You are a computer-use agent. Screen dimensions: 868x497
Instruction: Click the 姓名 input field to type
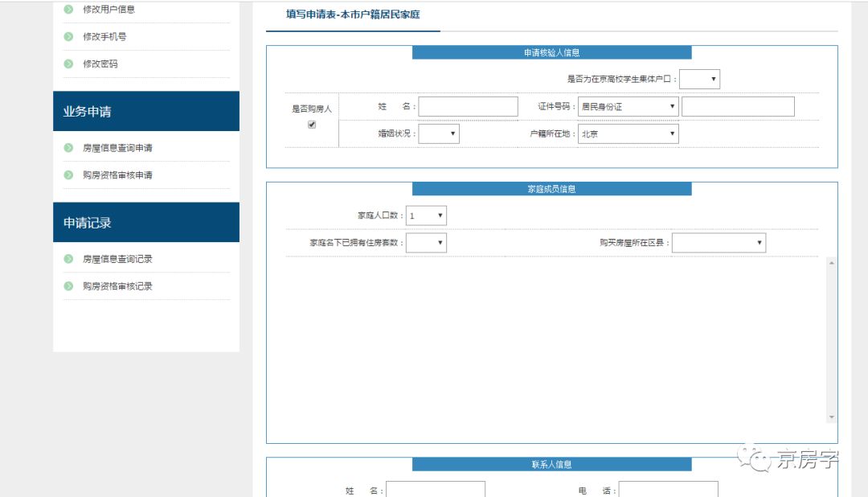[466, 105]
